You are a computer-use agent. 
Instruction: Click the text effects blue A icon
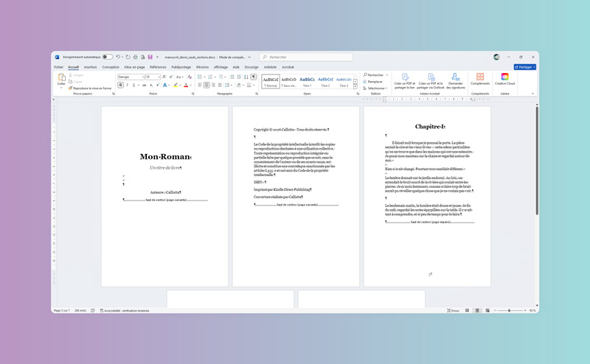[x=164, y=85]
